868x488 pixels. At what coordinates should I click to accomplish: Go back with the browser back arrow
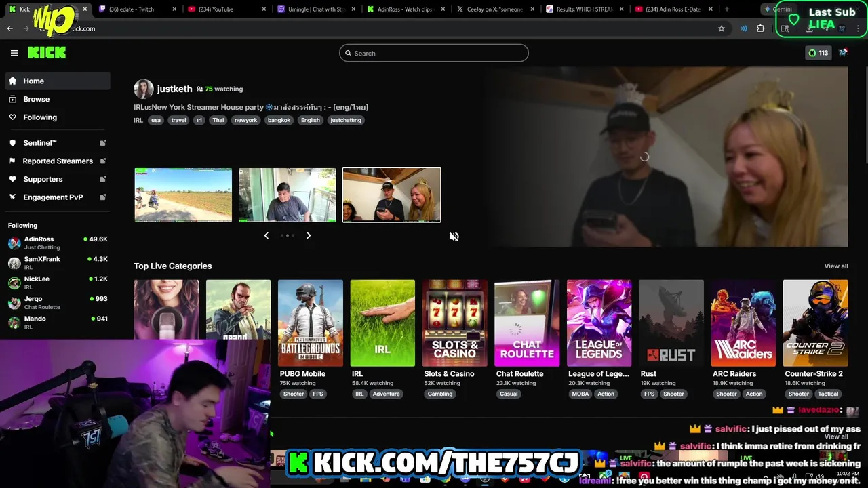10,28
